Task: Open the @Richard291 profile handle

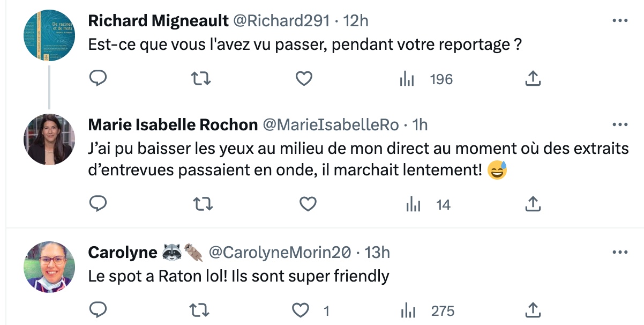Action: 280,21
